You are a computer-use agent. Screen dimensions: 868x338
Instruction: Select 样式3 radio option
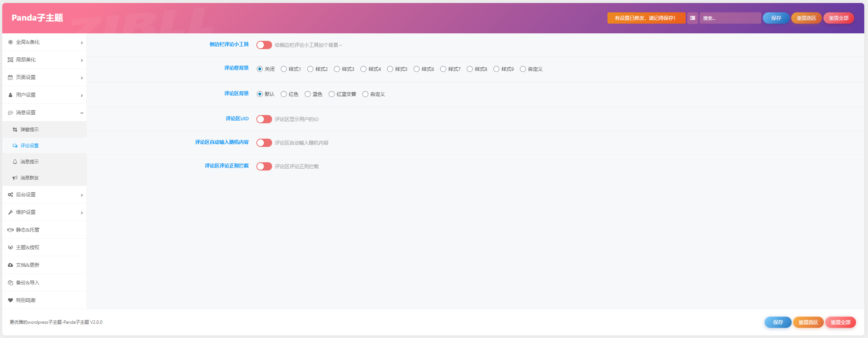337,69
